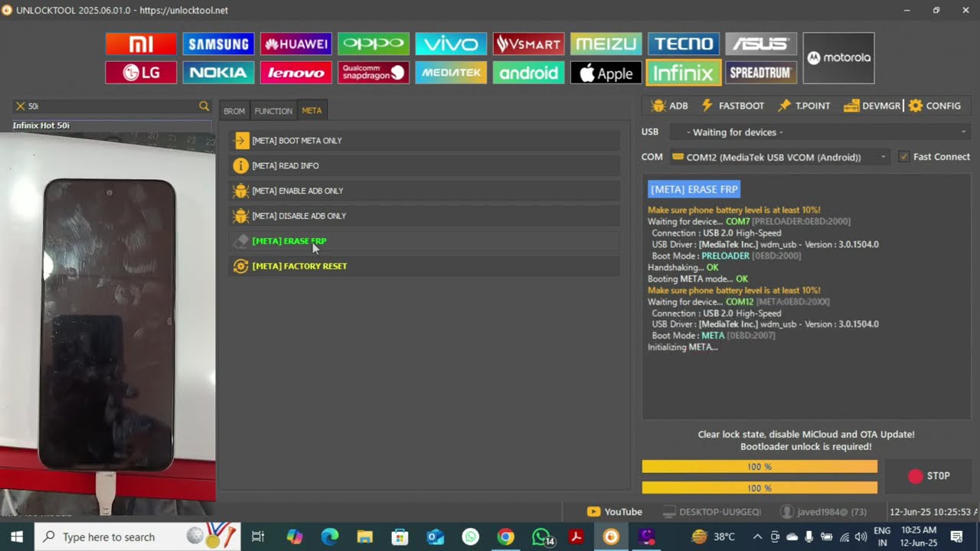This screenshot has width=980, height=551.
Task: Run [META] FACTORY RESET
Action: tap(424, 266)
